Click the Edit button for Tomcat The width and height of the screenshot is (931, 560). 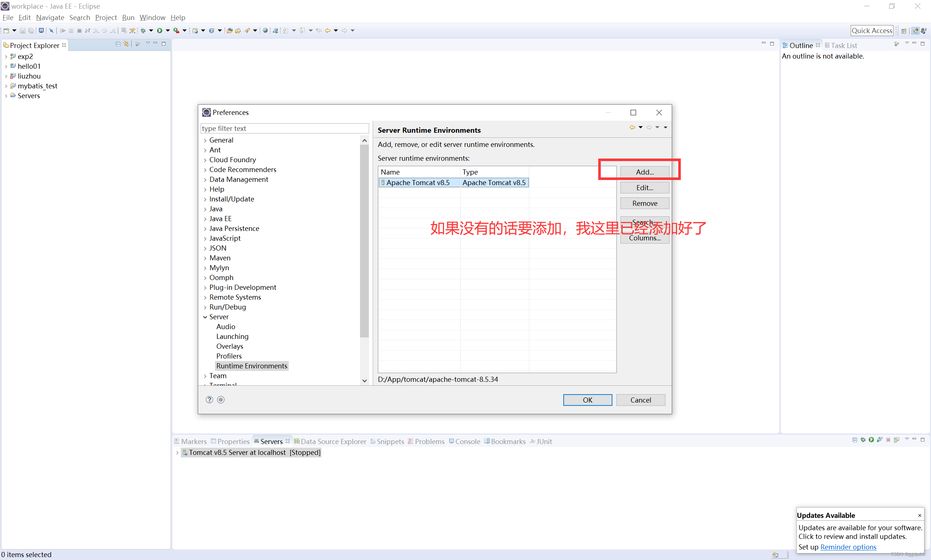tap(644, 187)
